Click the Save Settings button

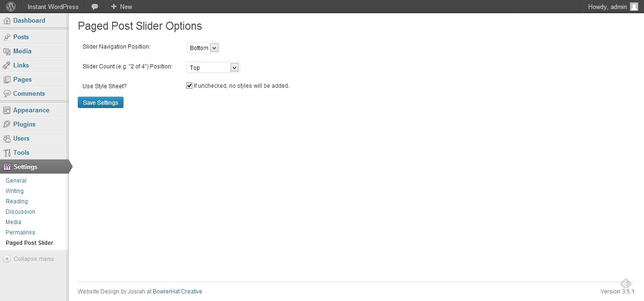click(100, 102)
